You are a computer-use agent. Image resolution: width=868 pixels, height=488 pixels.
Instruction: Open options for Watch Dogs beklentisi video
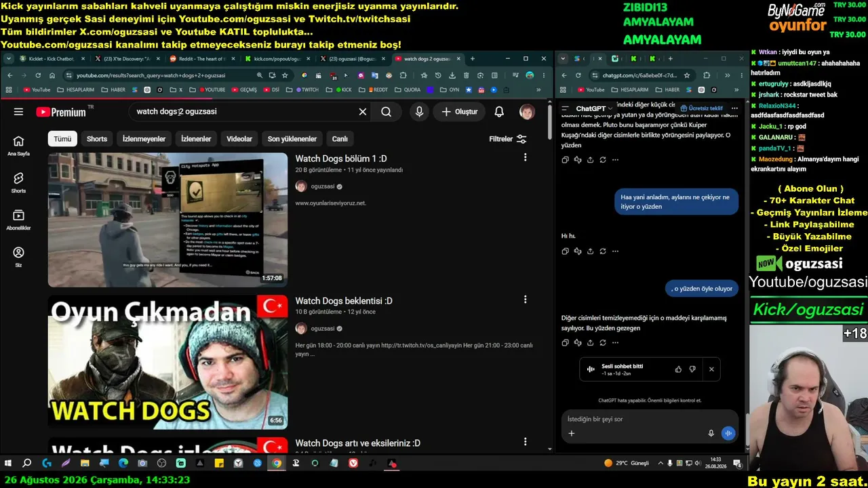tap(525, 299)
